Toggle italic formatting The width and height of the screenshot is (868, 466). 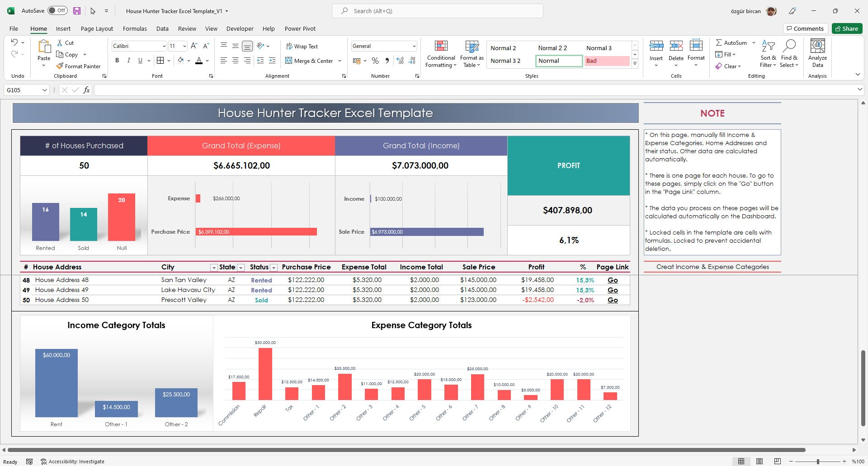pyautogui.click(x=128, y=60)
